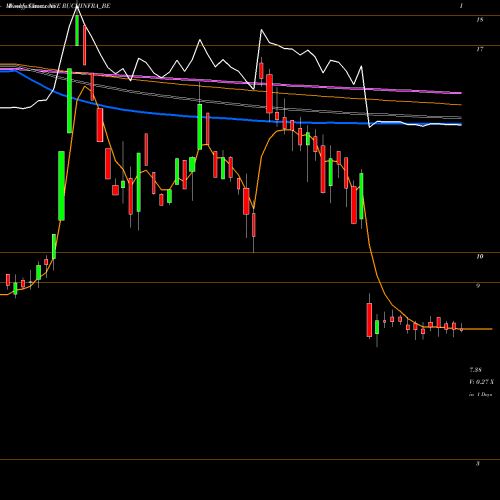
Task: Click the large red gap-down candlestick
Action: click(x=369, y=320)
